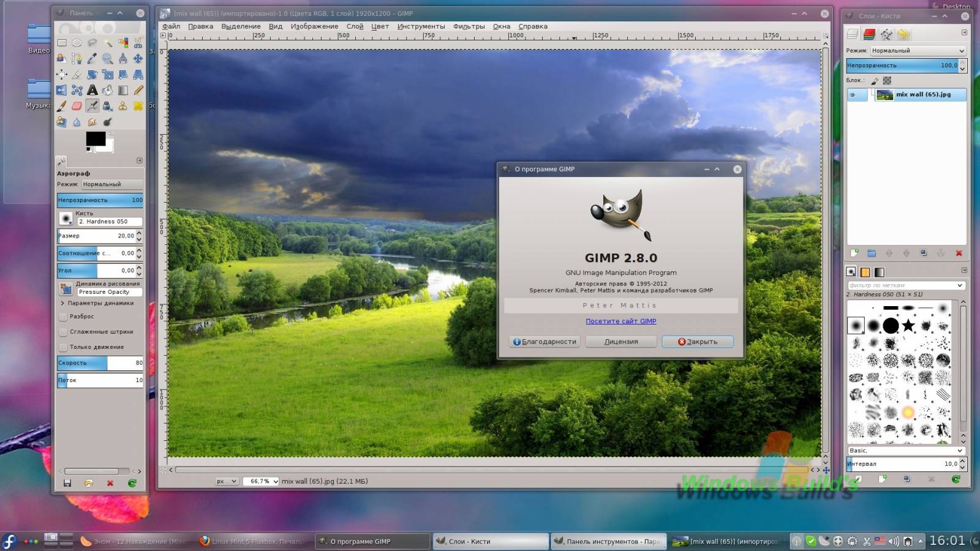Image resolution: width=980 pixels, height=551 pixels.
Task: Reset colors to default black and white
Action: pyautogui.click(x=89, y=149)
